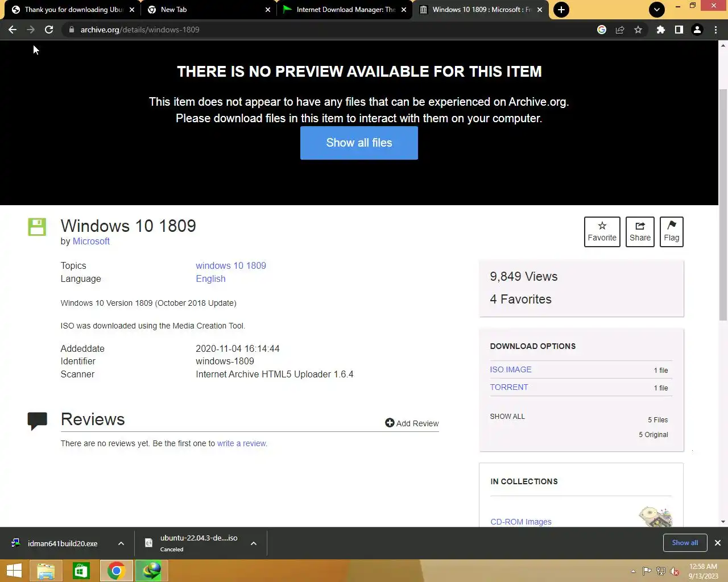Click the 4 Favorites text
This screenshot has height=582, width=728.
point(520,300)
